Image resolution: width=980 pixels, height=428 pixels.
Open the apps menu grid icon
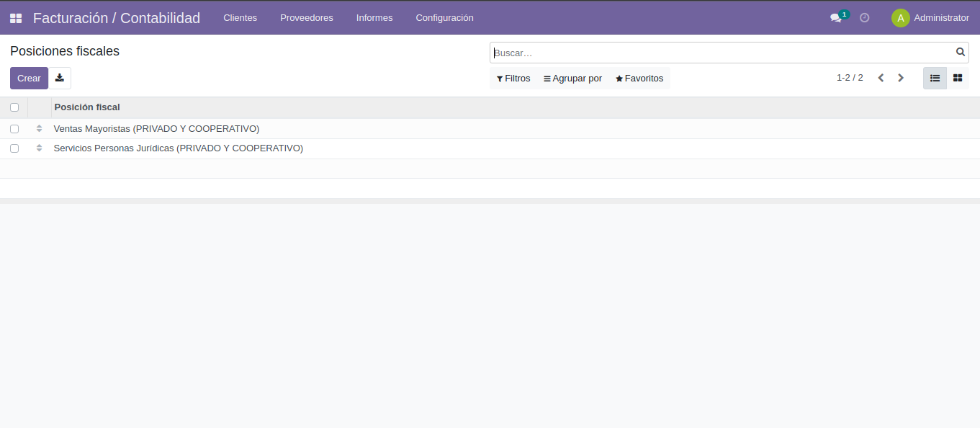point(15,17)
